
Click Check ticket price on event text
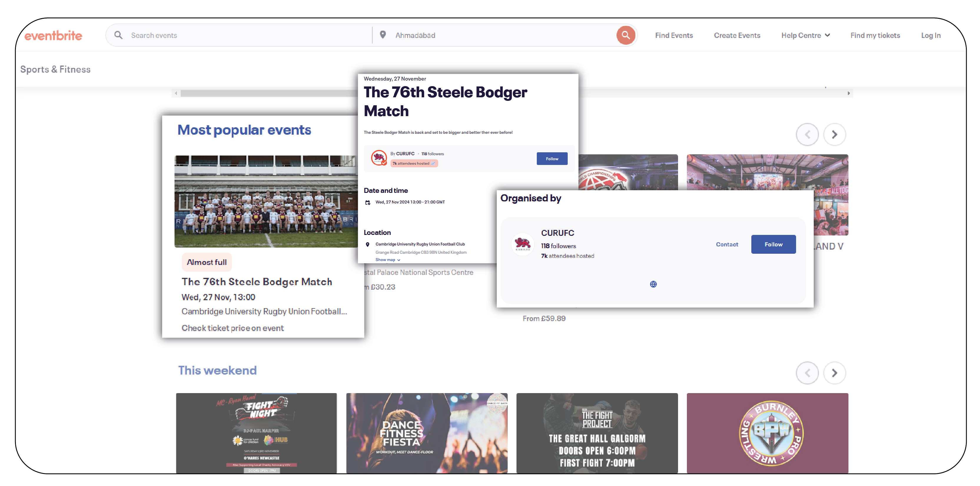[x=232, y=328]
